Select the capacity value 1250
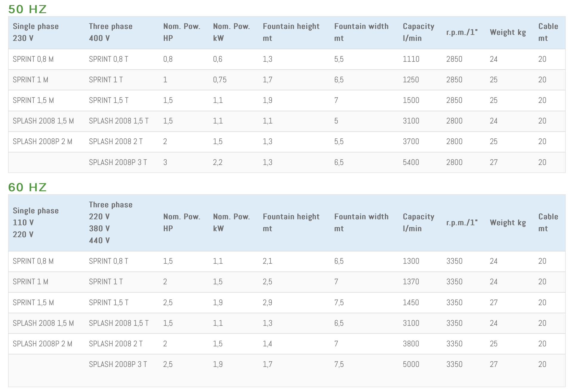This screenshot has height=392, width=572. point(411,80)
